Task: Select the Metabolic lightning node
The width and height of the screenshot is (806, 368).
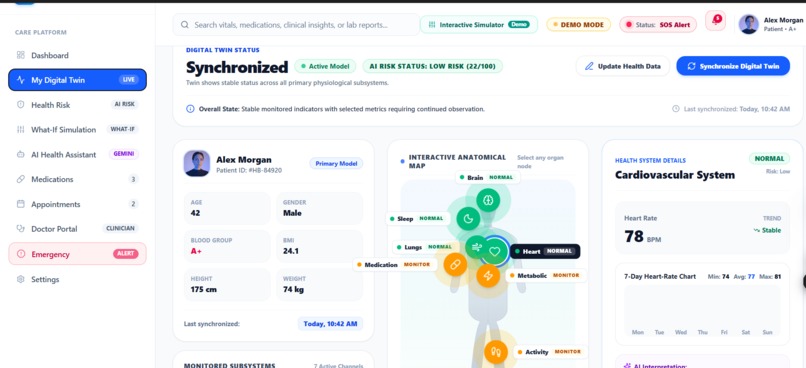Action: coord(488,276)
